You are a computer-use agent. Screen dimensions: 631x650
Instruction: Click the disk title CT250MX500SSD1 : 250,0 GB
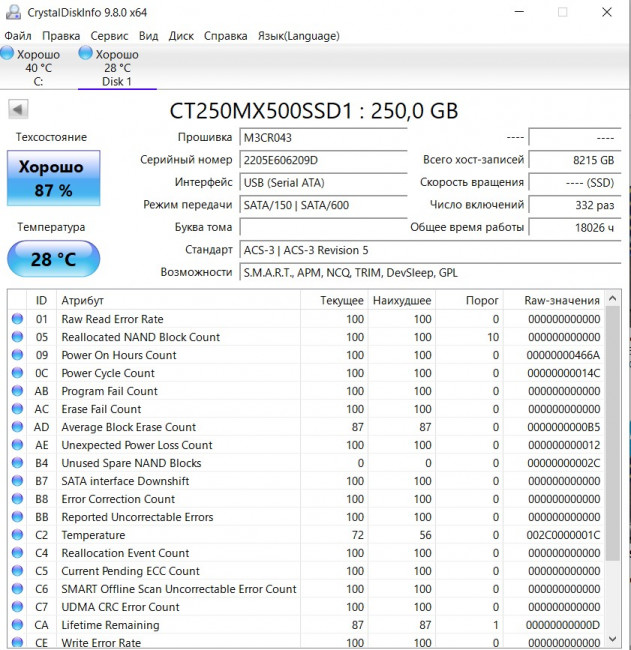(314, 111)
